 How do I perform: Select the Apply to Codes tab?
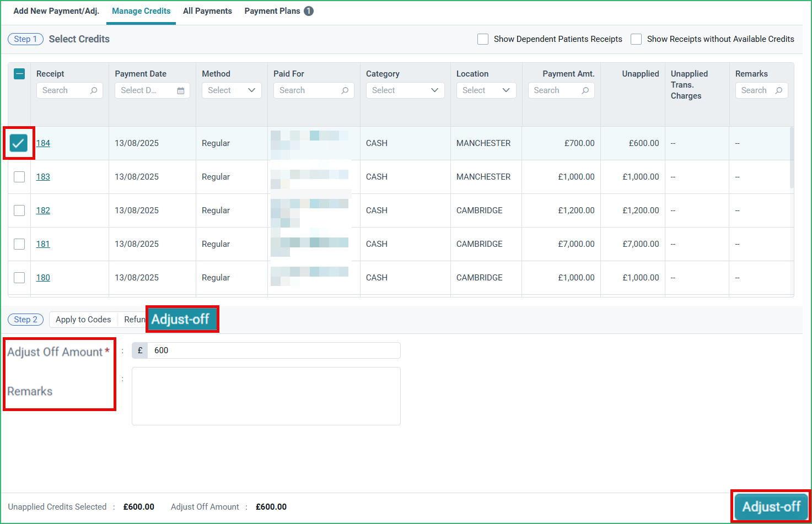coord(83,320)
